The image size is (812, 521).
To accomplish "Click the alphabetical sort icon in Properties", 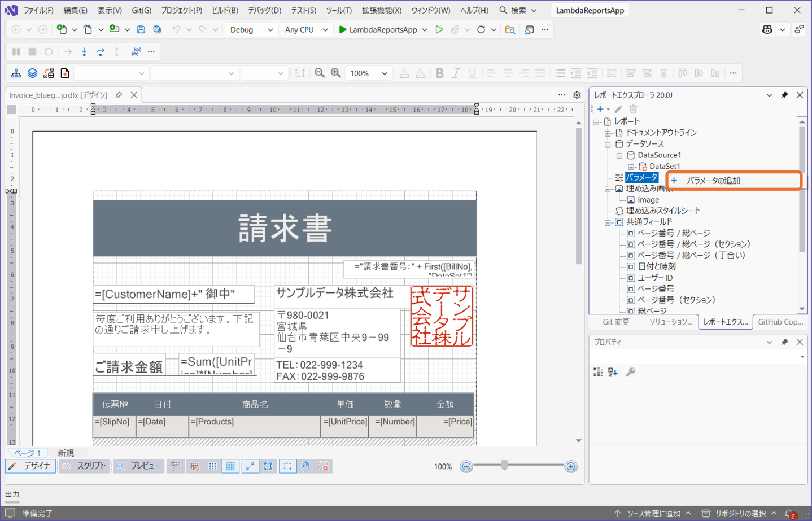I will click(x=613, y=371).
